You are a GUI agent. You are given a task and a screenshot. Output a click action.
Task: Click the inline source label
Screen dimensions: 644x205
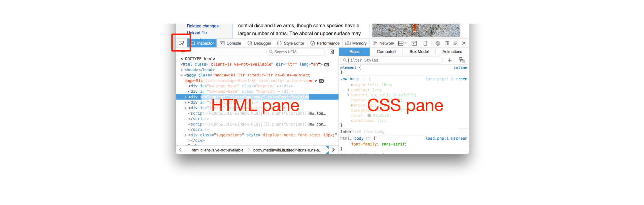[460, 68]
